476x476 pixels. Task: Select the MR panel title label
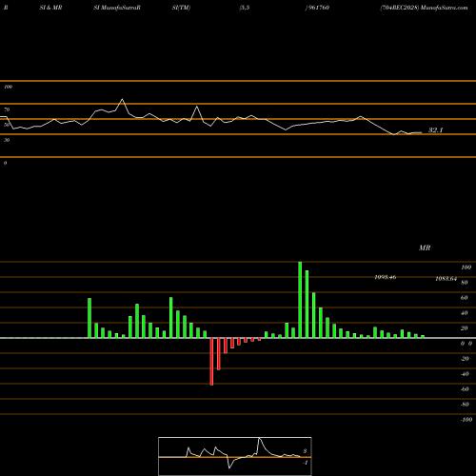(425, 248)
